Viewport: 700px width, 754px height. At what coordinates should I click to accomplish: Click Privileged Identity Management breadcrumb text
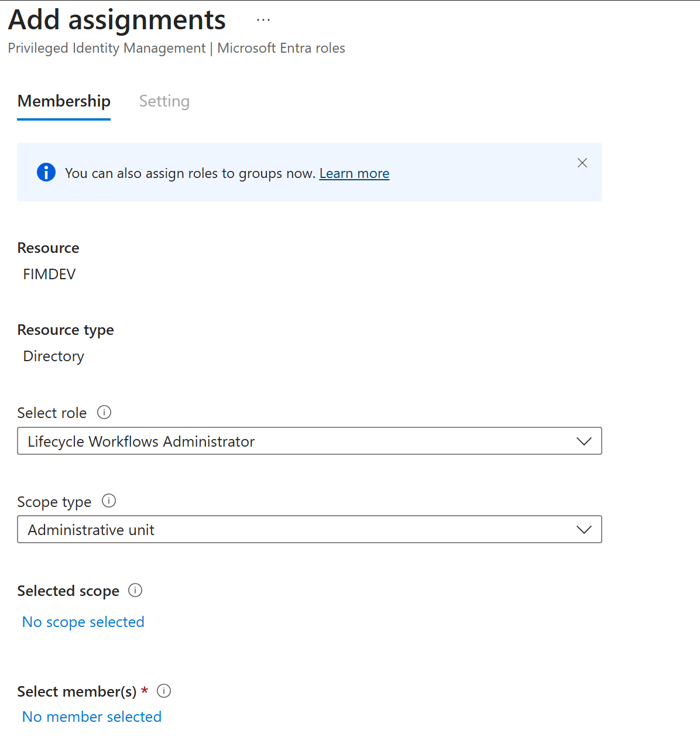(x=106, y=48)
